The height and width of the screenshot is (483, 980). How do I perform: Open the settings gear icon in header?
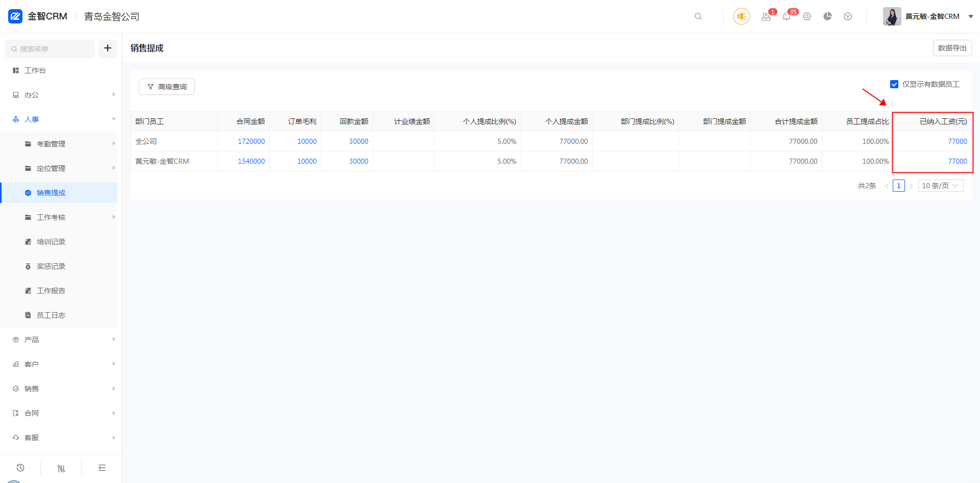click(x=807, y=16)
